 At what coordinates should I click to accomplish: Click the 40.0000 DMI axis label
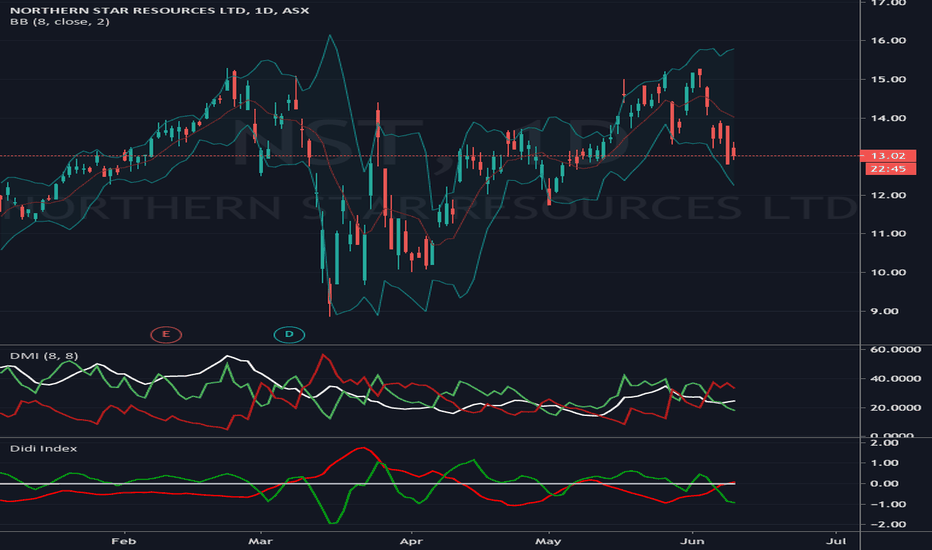click(x=895, y=378)
